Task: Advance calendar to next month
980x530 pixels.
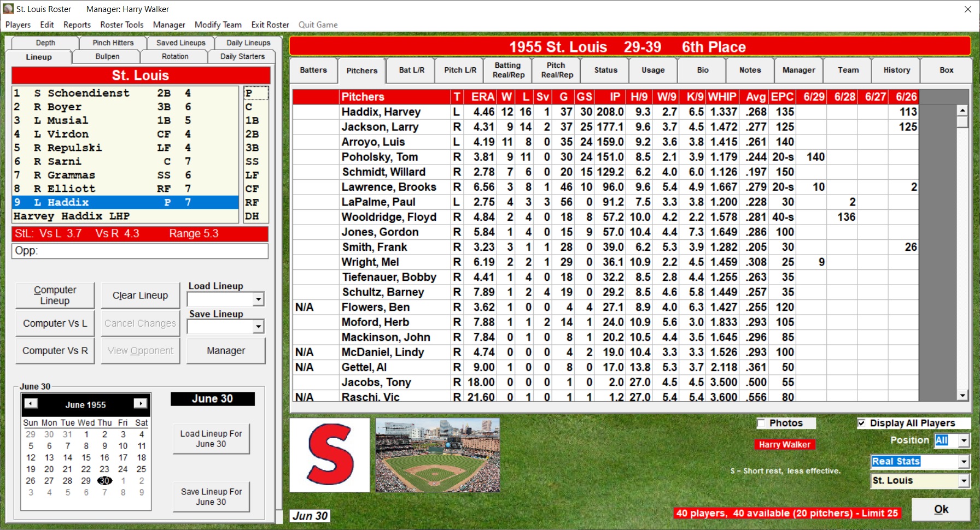Action: 140,404
